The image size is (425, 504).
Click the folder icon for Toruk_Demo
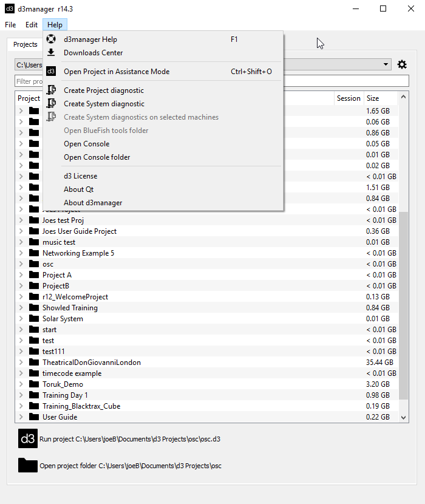point(34,384)
